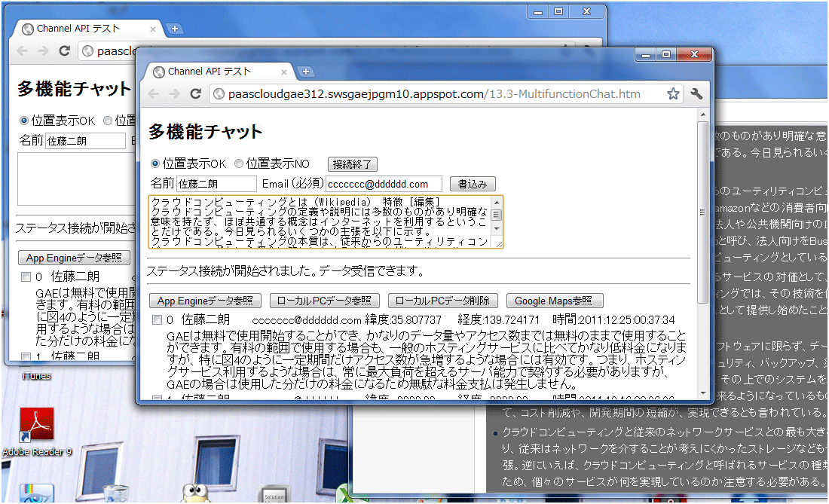Click page vertical scrollbar thumb
This screenshot has width=829, height=504.
coord(702,212)
